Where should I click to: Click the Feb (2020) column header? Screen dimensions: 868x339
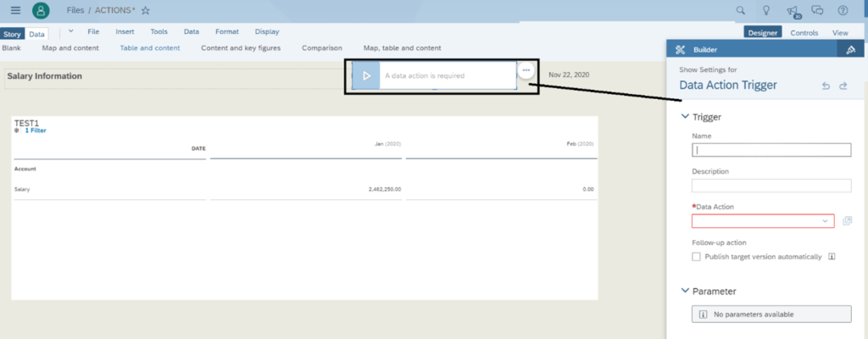(x=580, y=144)
